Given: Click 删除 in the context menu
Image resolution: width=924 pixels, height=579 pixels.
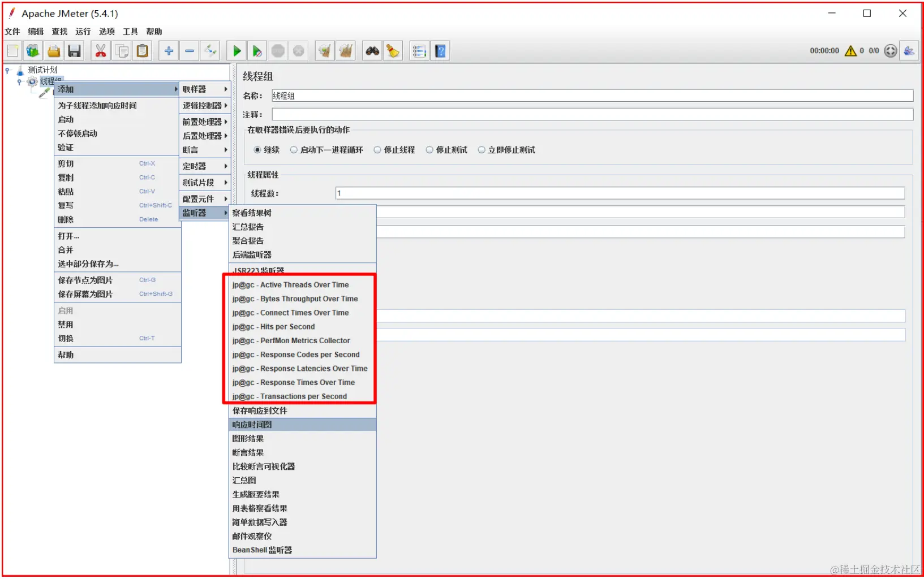Looking at the screenshot, I should point(117,220).
